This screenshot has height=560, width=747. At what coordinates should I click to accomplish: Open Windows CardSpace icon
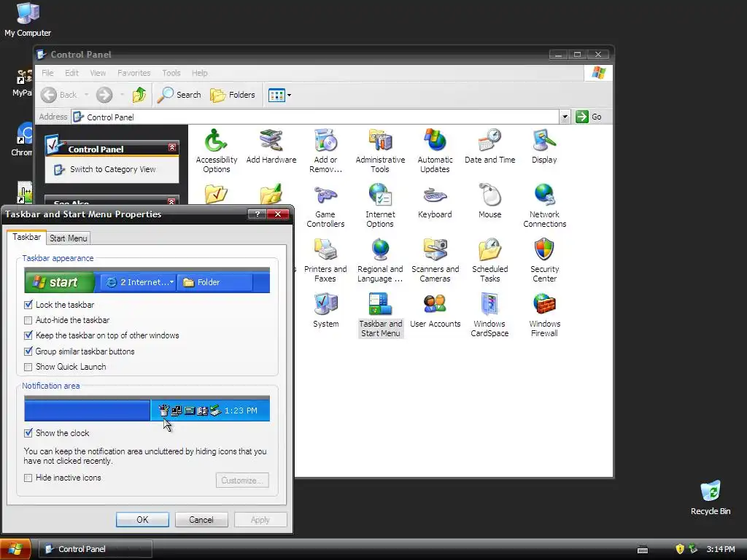(489, 315)
